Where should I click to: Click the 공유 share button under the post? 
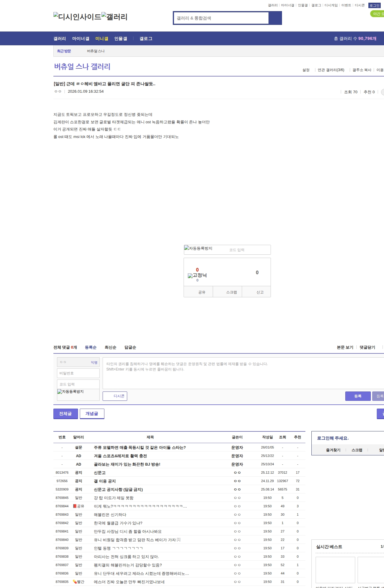point(198,292)
